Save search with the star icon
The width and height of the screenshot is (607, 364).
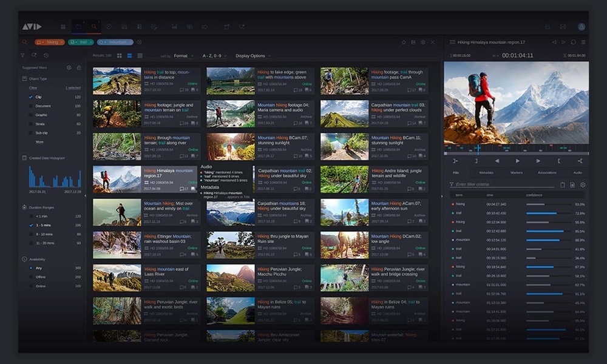(404, 42)
